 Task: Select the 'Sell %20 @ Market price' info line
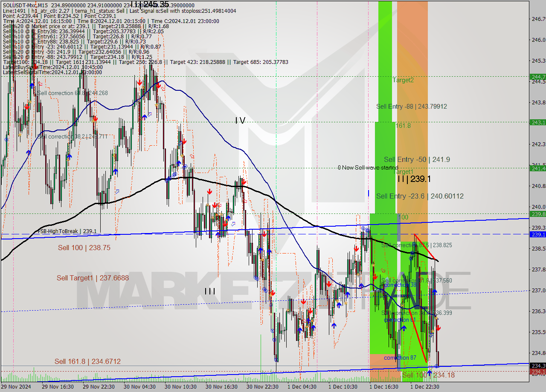click(x=86, y=26)
